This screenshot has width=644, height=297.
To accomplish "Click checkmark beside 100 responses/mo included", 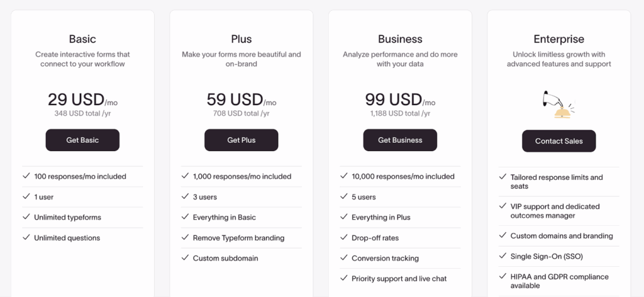I will point(26,176).
